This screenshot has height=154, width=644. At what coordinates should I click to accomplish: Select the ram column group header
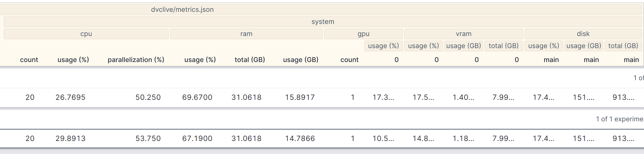246,34
